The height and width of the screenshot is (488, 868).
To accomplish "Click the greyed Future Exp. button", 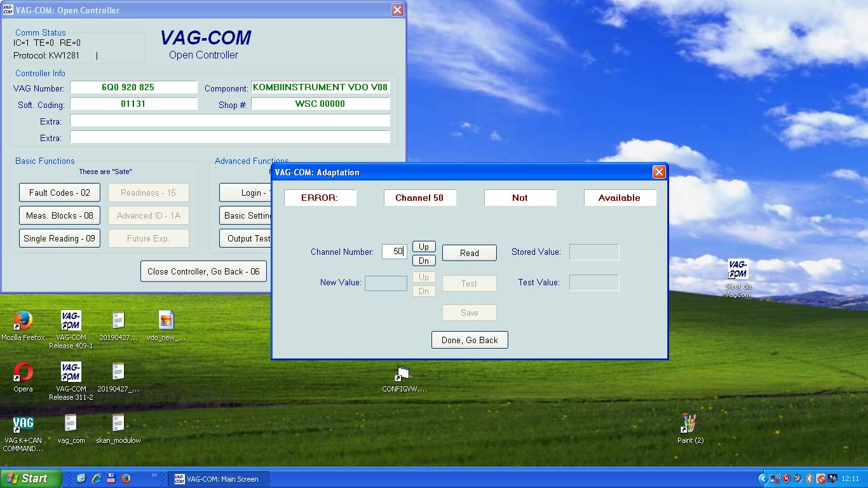I will [x=149, y=238].
